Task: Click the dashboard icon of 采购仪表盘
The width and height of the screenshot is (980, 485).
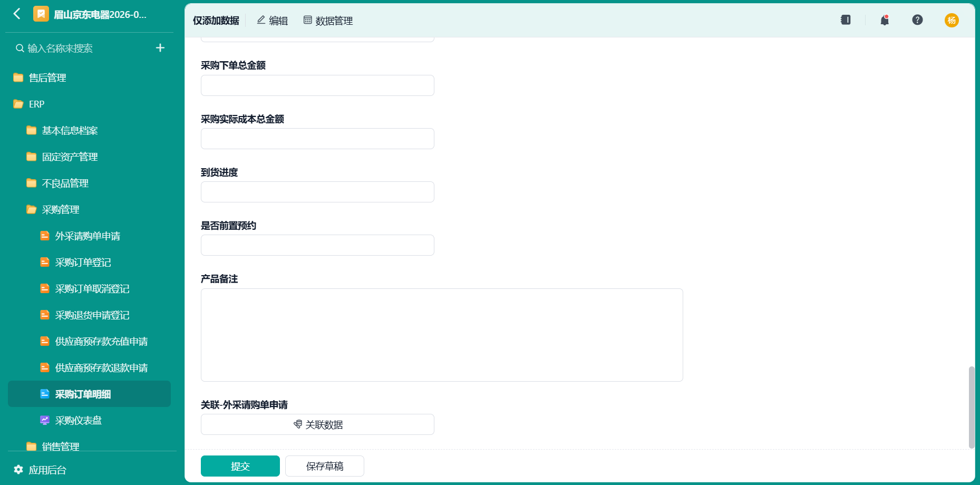Action: [45, 420]
